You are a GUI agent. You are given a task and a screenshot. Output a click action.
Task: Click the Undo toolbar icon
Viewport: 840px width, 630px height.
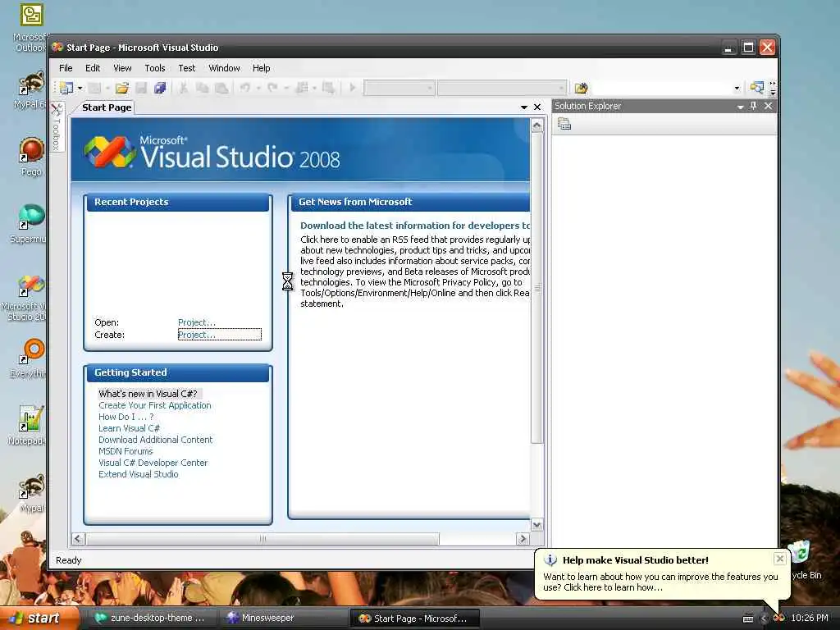[244, 87]
